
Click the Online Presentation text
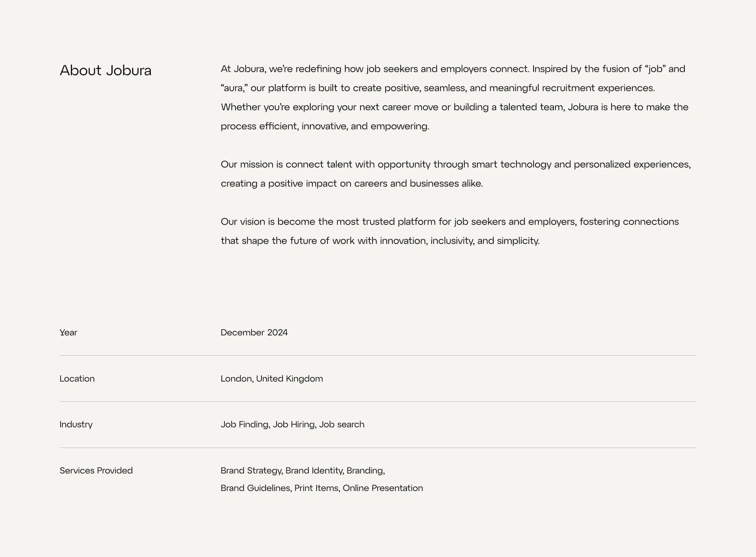[382, 488]
